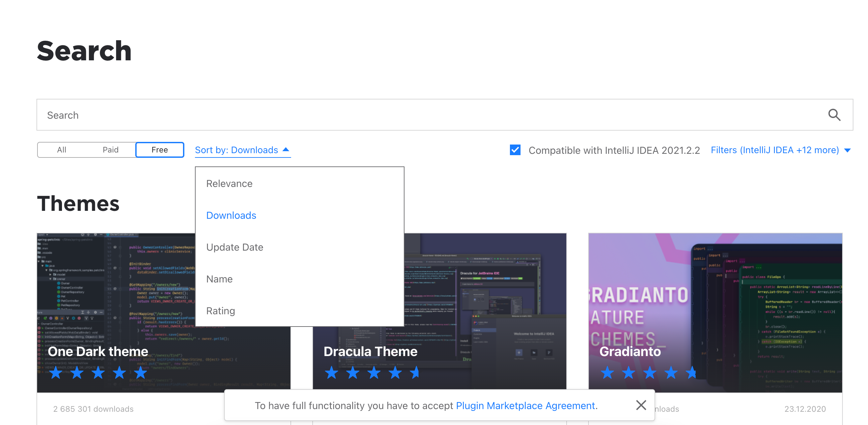Click inside the Search text field
The image size is (868, 425).
click(404, 115)
